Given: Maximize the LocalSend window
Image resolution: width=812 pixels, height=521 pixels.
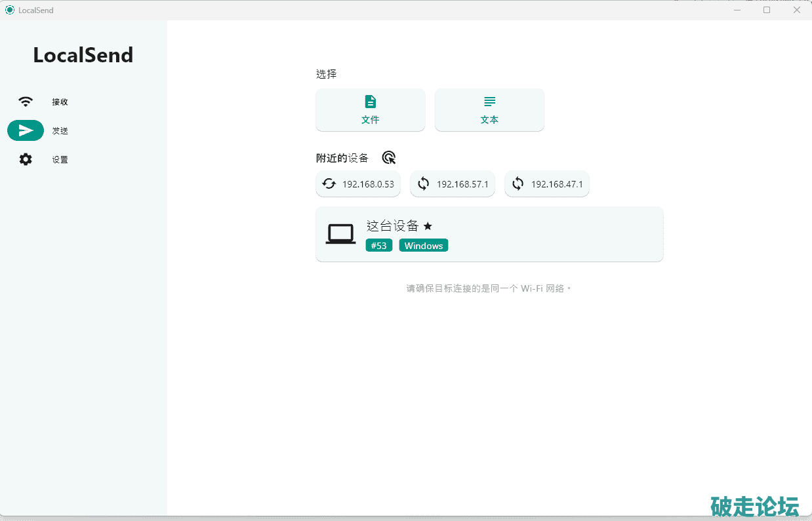Looking at the screenshot, I should (x=766, y=10).
